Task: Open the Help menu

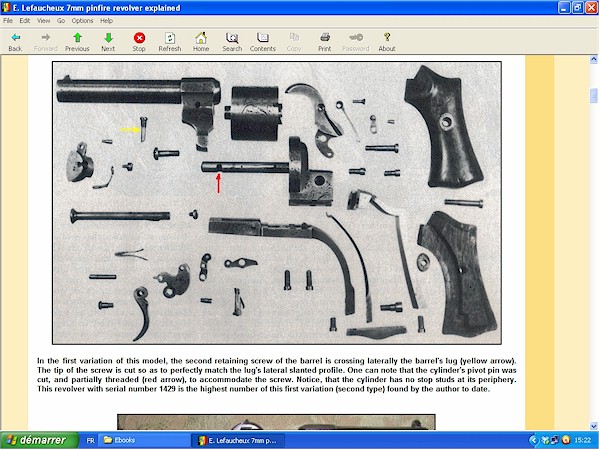Action: [x=106, y=21]
